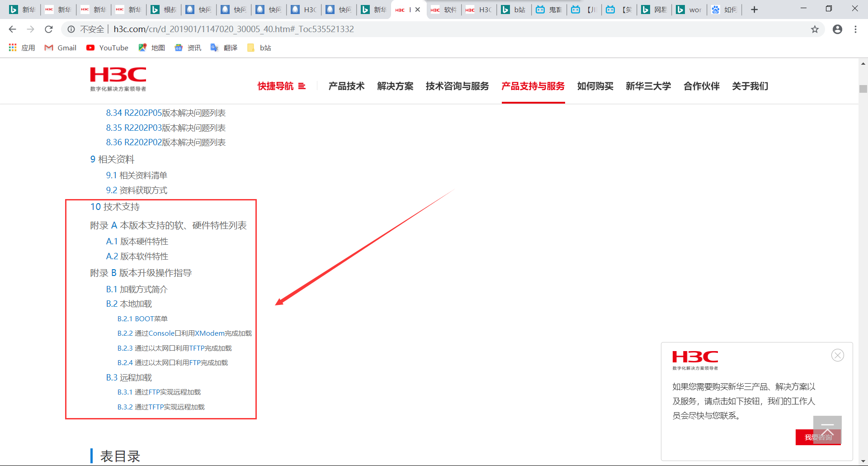The image size is (868, 466).
Task: Open the 资讯 bookmark
Action: coord(188,48)
